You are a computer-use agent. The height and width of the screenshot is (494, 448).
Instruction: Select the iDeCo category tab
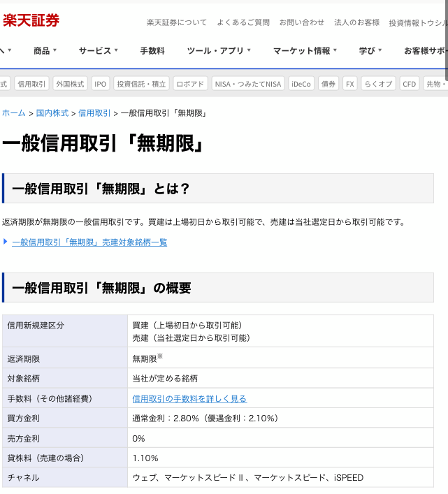click(301, 84)
